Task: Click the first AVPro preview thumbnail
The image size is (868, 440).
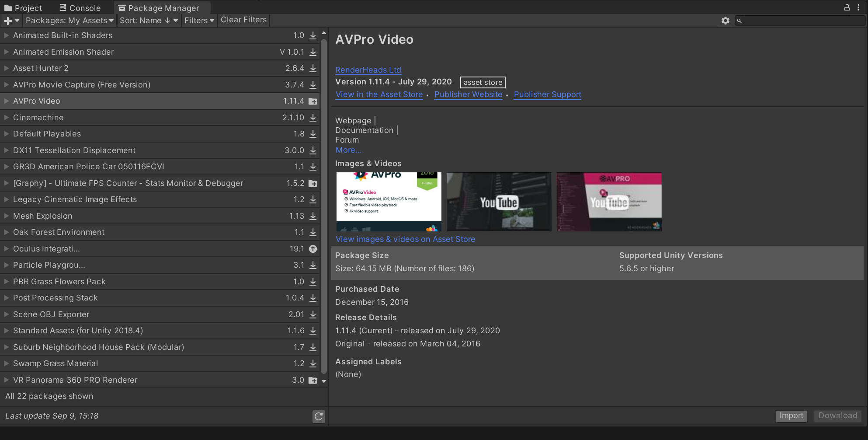Action: (x=389, y=202)
